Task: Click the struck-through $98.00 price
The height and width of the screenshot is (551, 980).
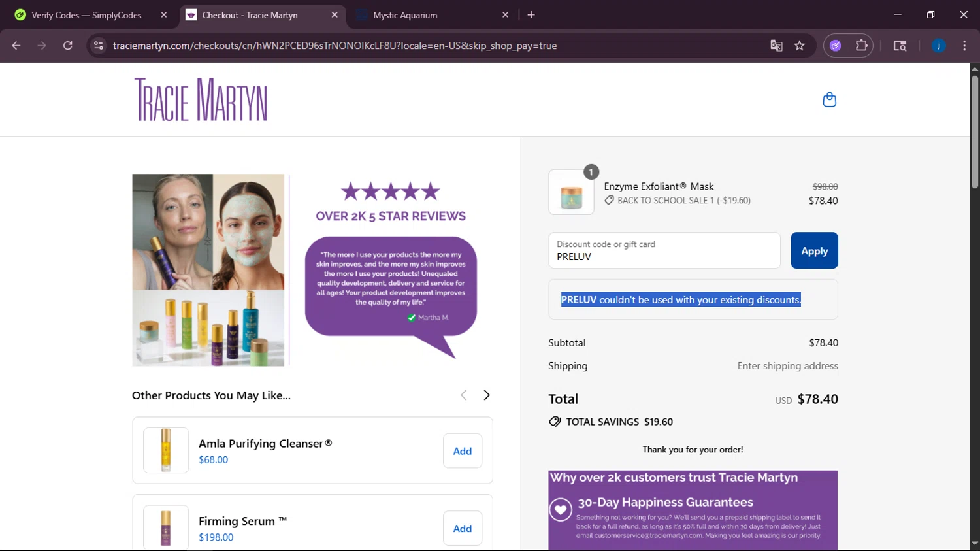Action: point(825,187)
